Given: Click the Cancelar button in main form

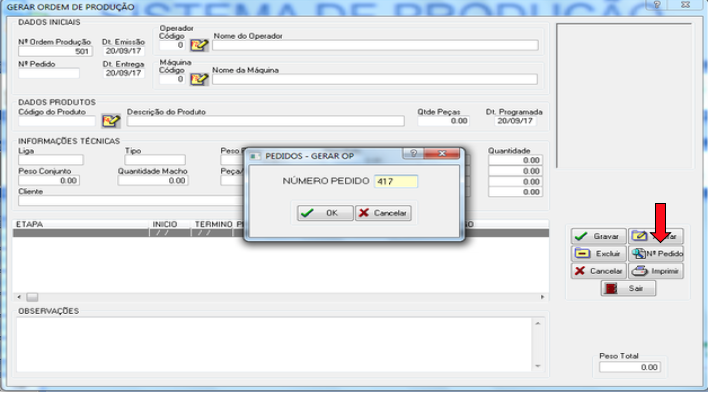Looking at the screenshot, I should tap(599, 271).
